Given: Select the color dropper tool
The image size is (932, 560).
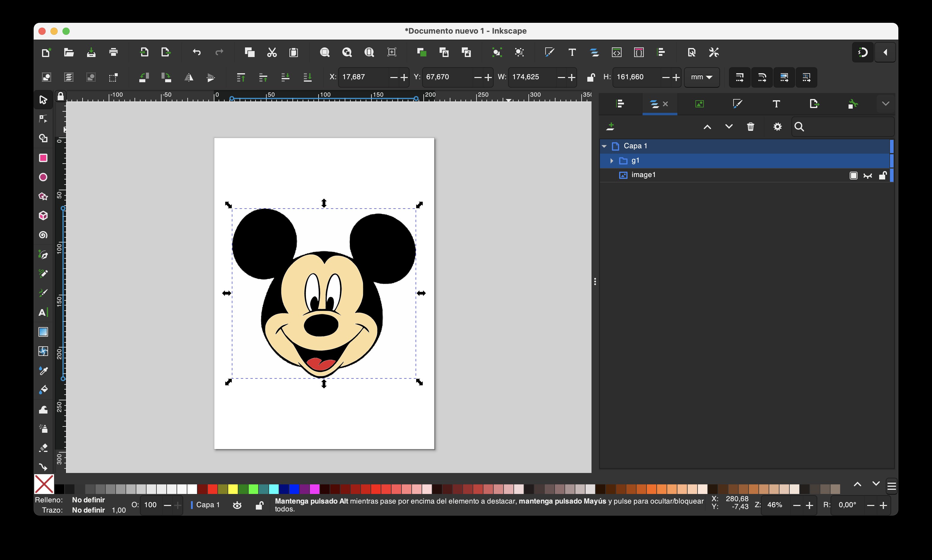Looking at the screenshot, I should click(43, 371).
